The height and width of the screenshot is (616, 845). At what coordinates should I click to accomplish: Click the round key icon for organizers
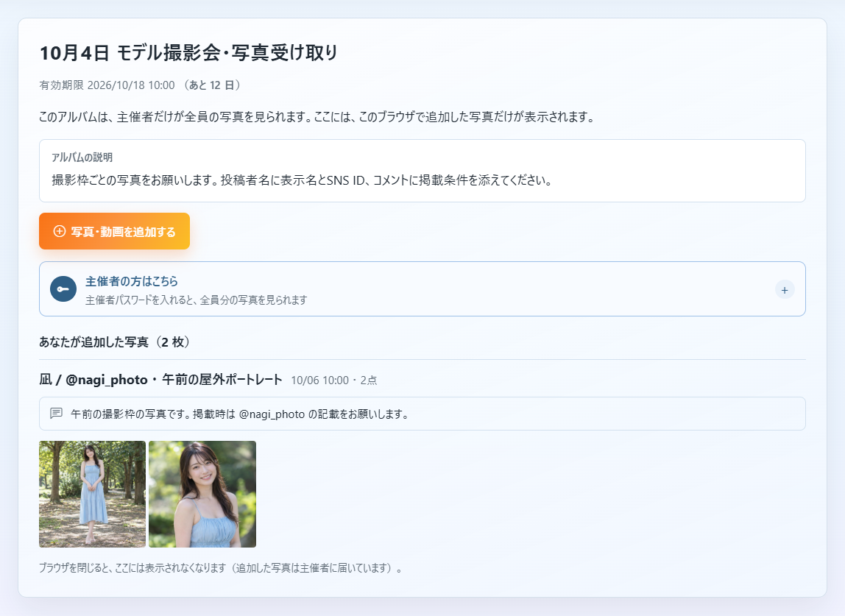(63, 289)
